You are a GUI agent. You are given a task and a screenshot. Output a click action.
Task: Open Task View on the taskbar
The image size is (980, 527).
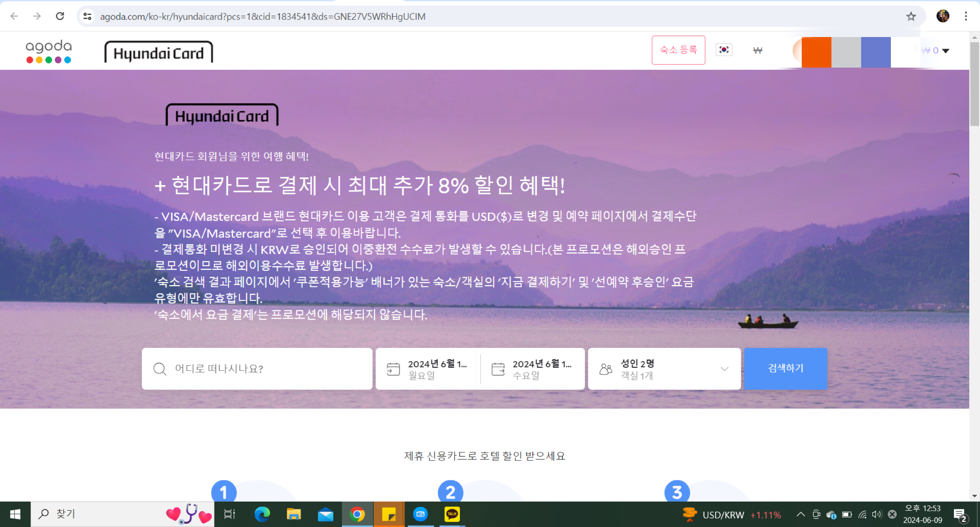pyautogui.click(x=229, y=514)
